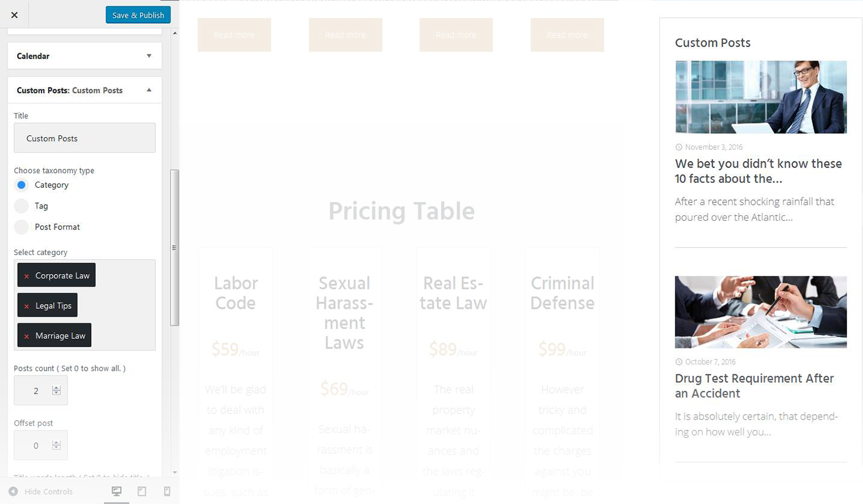This screenshot has height=504, width=863.
Task: Increase the Posts count stepper value
Action: (x=56, y=387)
